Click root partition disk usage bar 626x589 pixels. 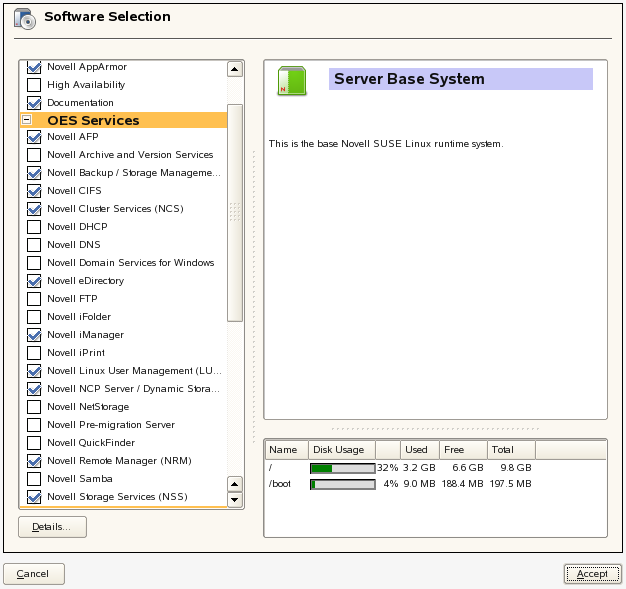(343, 468)
